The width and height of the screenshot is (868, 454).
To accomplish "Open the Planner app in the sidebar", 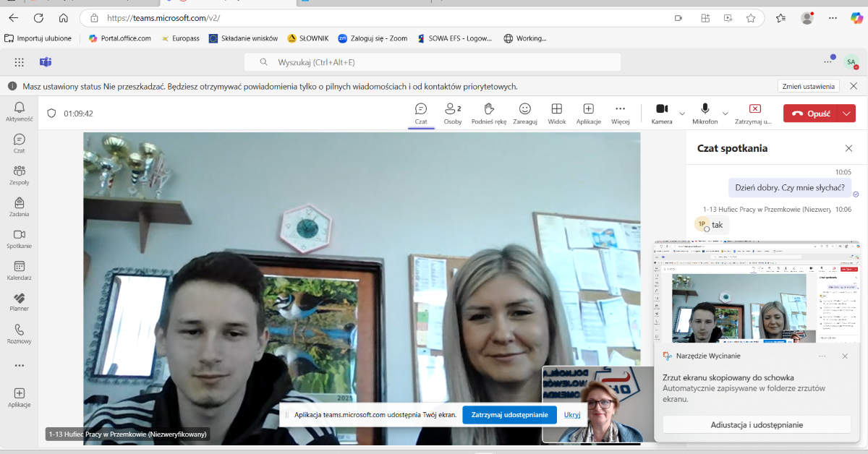I will [20, 302].
